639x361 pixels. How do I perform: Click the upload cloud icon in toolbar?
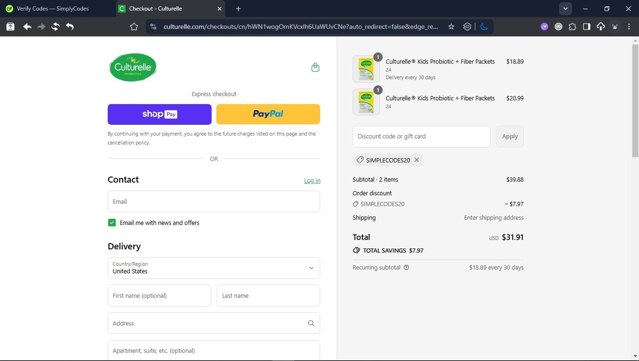(601, 26)
